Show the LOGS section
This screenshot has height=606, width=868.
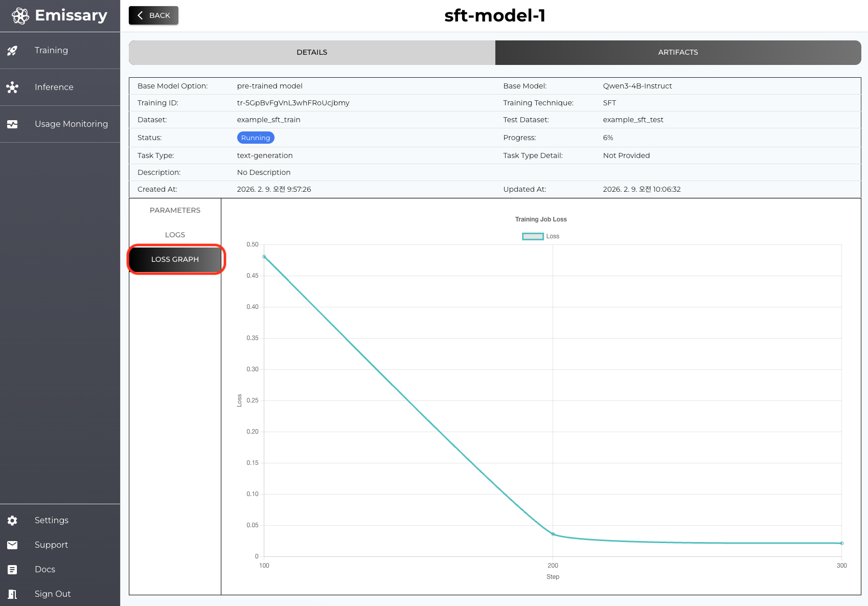tap(175, 235)
